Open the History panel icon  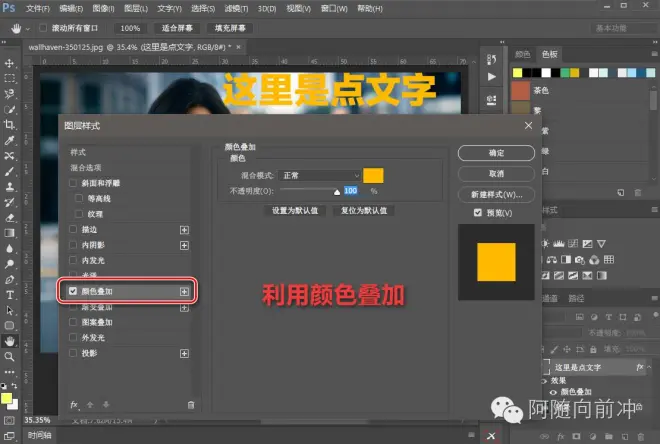pos(491,59)
